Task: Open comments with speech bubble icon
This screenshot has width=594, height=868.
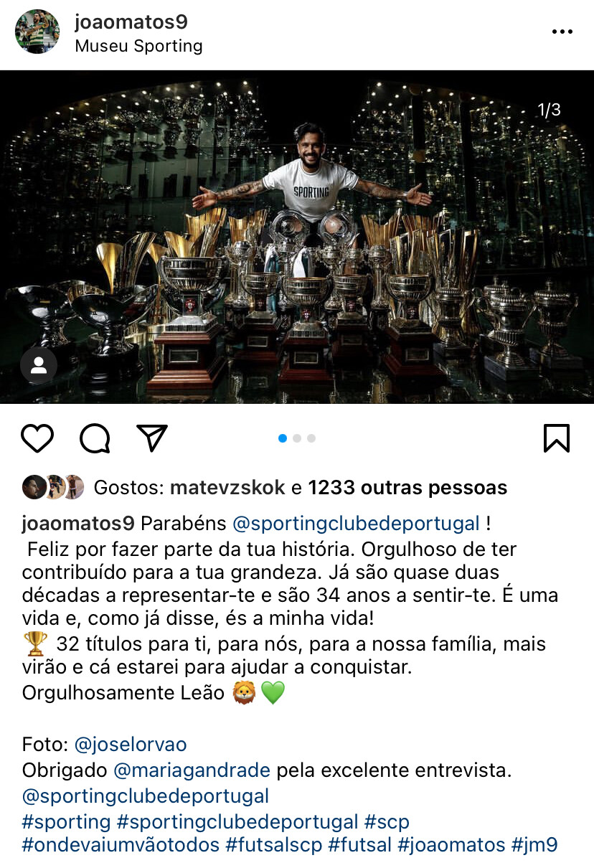Action: (95, 438)
